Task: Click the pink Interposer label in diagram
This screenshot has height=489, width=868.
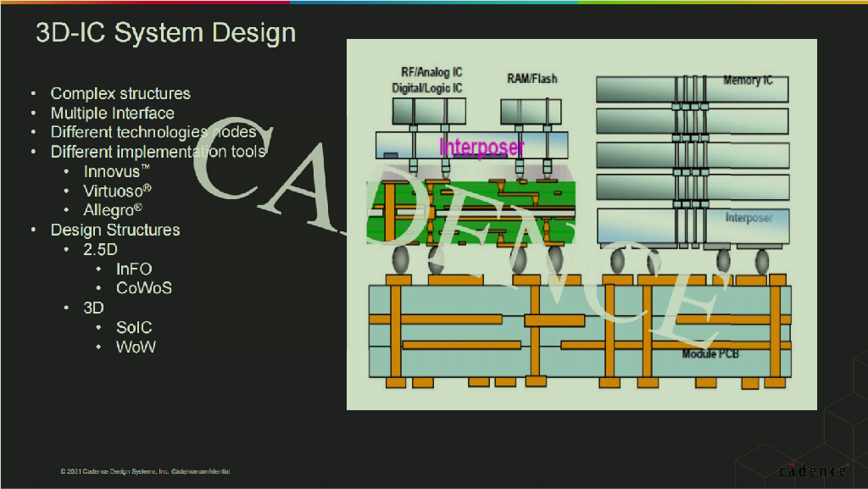Action: tap(481, 147)
